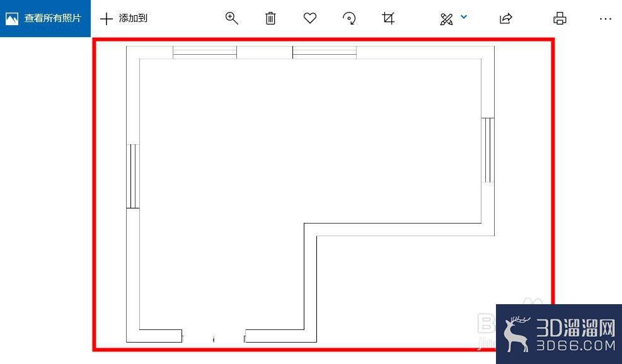Zoom in with the magnifier icon
Viewport: 622px width, 364px height.
click(x=232, y=18)
